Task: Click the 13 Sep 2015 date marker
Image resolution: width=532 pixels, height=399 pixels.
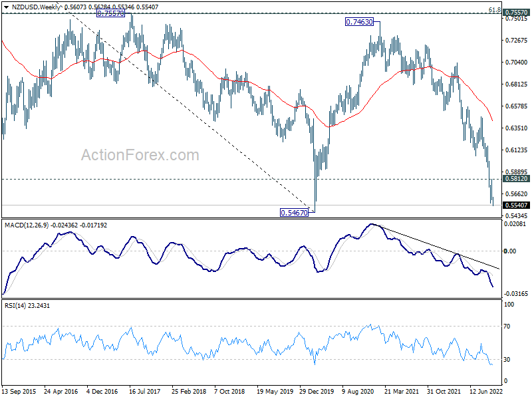Action: 19,392
